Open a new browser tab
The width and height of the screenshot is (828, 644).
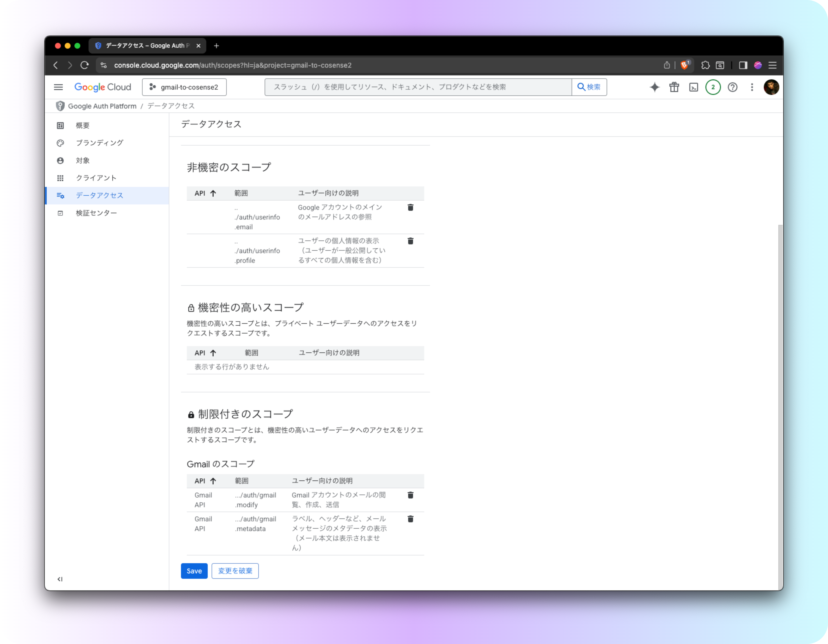click(216, 46)
